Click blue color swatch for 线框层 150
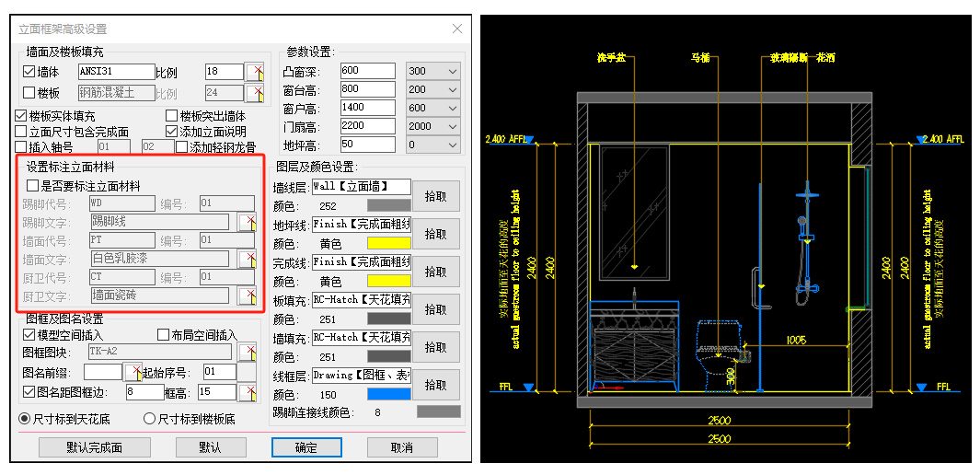The image size is (980, 475). point(388,394)
